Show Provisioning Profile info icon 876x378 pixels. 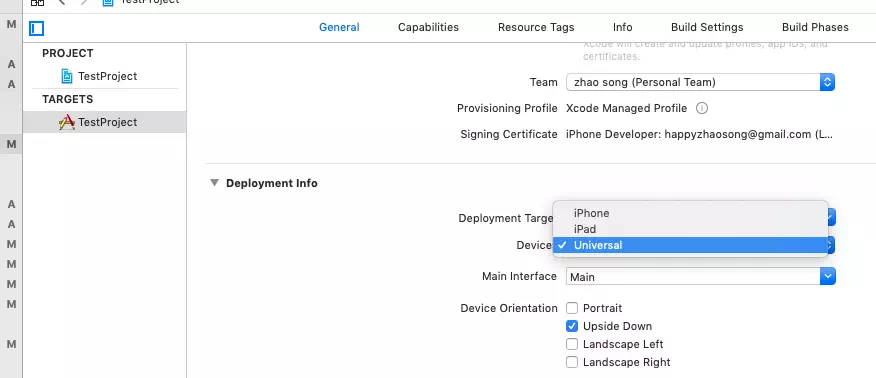tap(702, 108)
